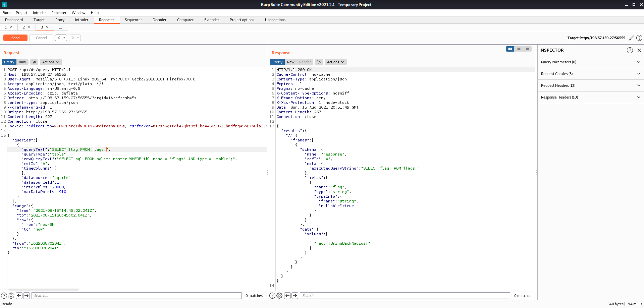This screenshot has height=308, width=644.
Task: Send the request
Action: click(x=15, y=38)
